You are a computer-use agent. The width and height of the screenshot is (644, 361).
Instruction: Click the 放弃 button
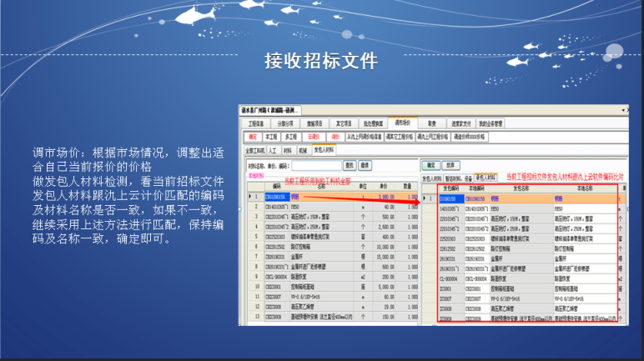tap(450, 166)
